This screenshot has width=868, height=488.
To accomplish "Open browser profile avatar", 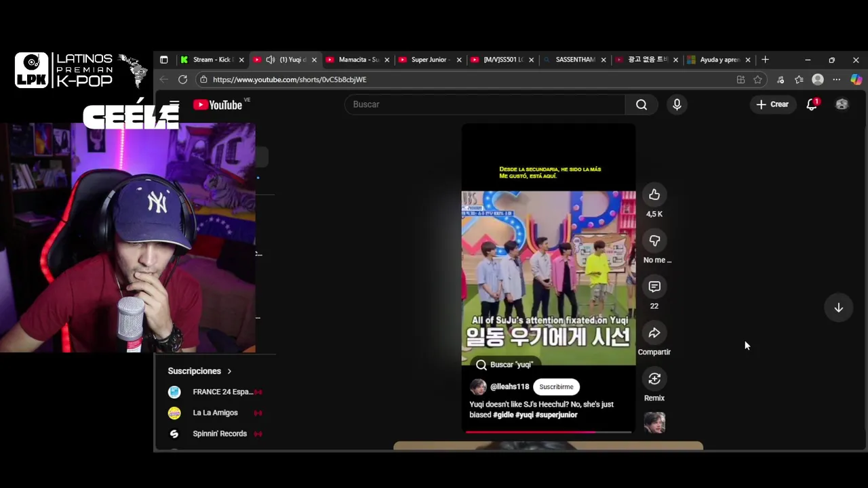I will pyautogui.click(x=818, y=79).
